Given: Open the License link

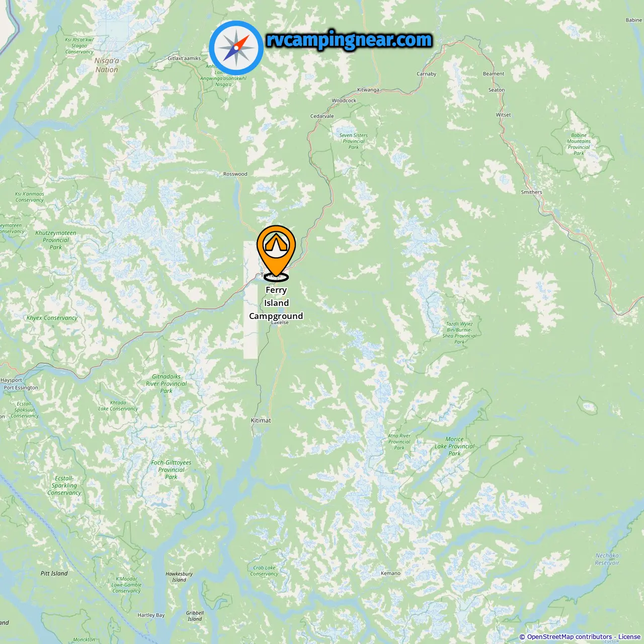Looking at the screenshot, I should pyautogui.click(x=629, y=637).
